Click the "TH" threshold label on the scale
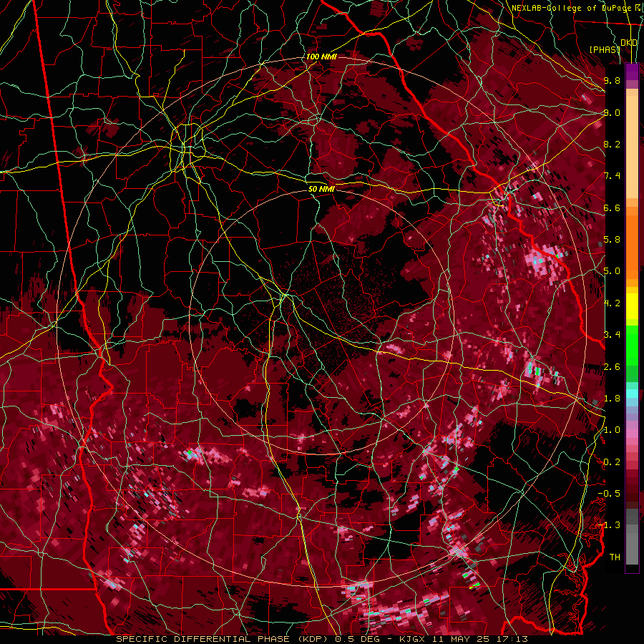644x644 pixels. [615, 557]
